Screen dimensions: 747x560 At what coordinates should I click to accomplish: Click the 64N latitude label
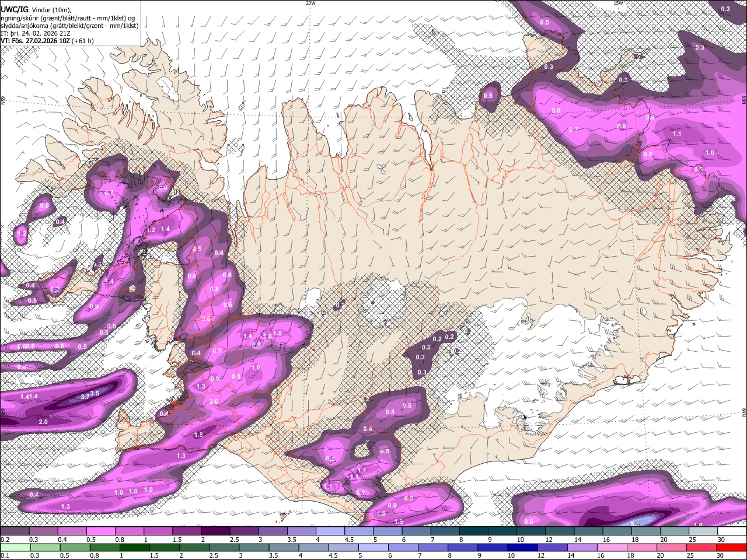(744, 412)
